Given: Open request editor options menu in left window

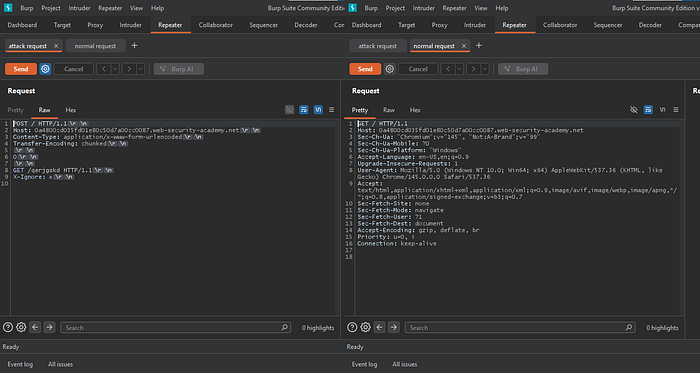Looking at the screenshot, I should (331, 110).
